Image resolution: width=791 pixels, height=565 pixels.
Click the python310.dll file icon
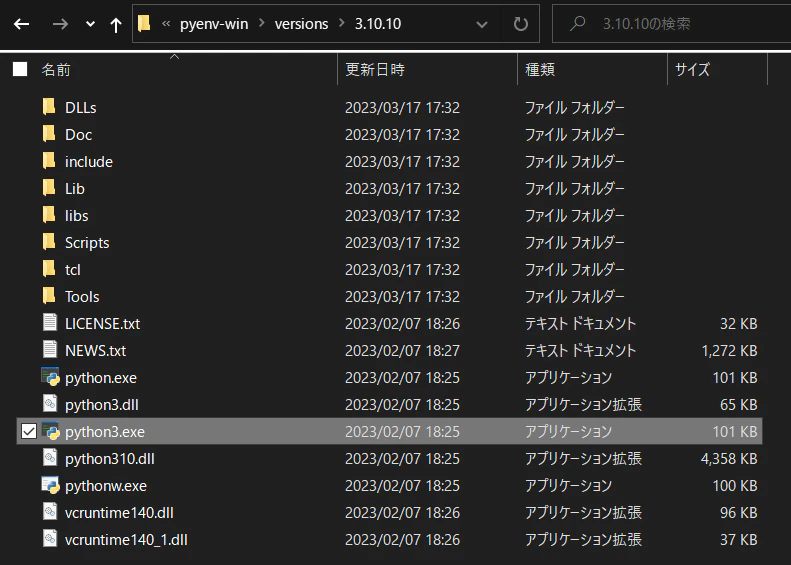pos(49,458)
